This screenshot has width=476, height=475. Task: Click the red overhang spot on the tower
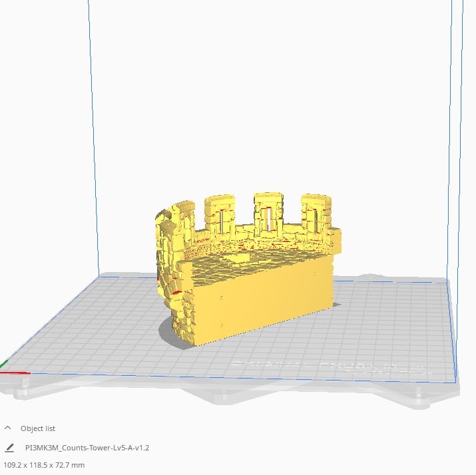point(176,292)
